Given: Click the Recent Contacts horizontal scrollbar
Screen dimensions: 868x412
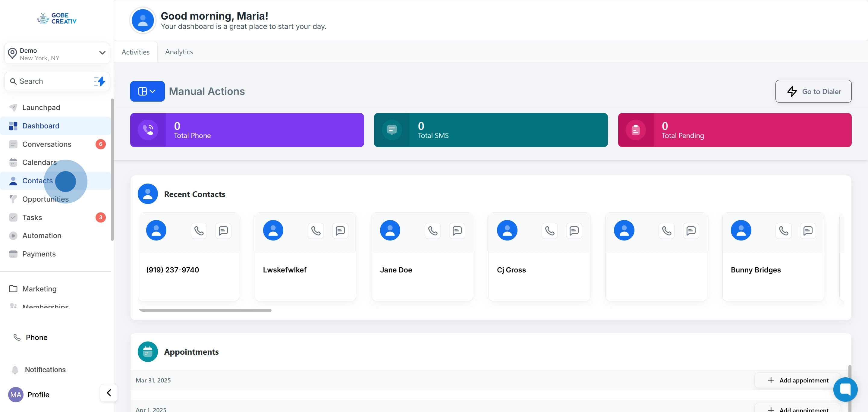Looking at the screenshot, I should point(205,310).
